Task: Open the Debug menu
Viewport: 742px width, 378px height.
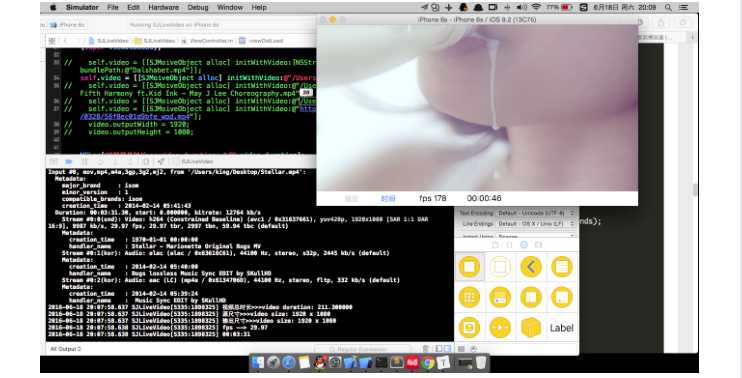Action: pos(197,8)
